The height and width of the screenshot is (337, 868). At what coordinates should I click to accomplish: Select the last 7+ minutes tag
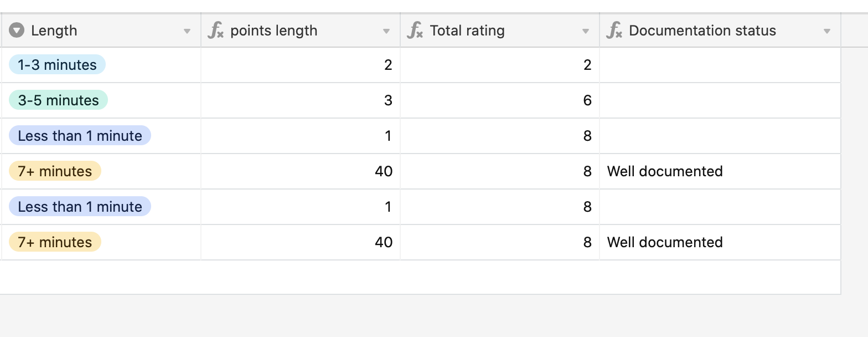click(55, 242)
